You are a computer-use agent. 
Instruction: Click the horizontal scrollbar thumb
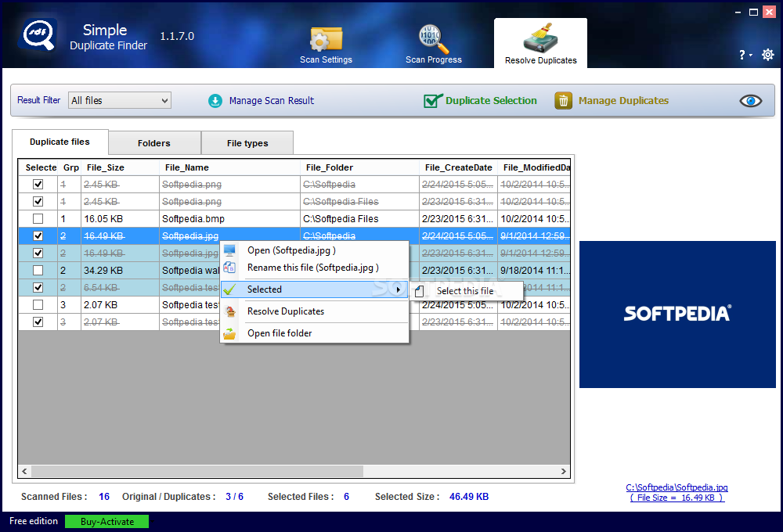point(197,471)
